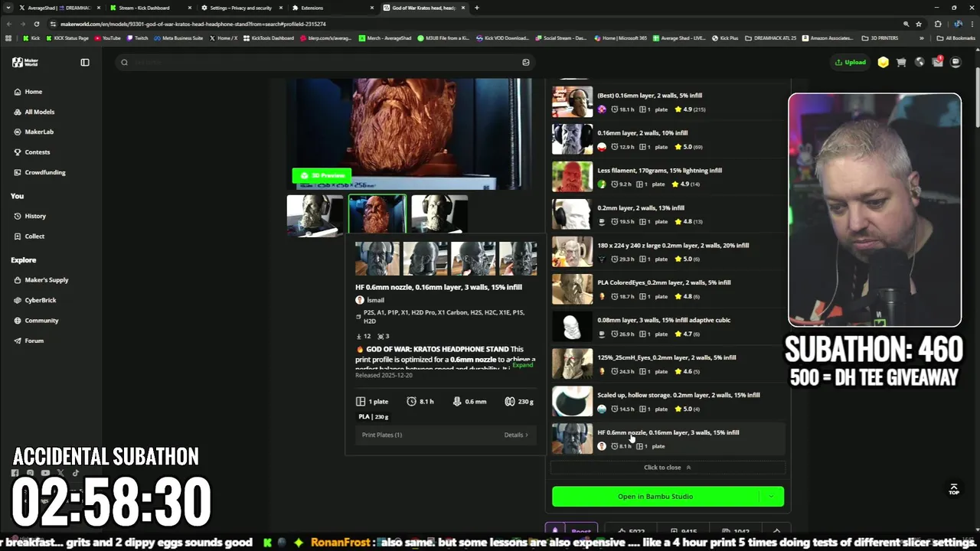Screen dimensions: 980x551
Task: Click image search icon in search bar
Action: (x=525, y=62)
